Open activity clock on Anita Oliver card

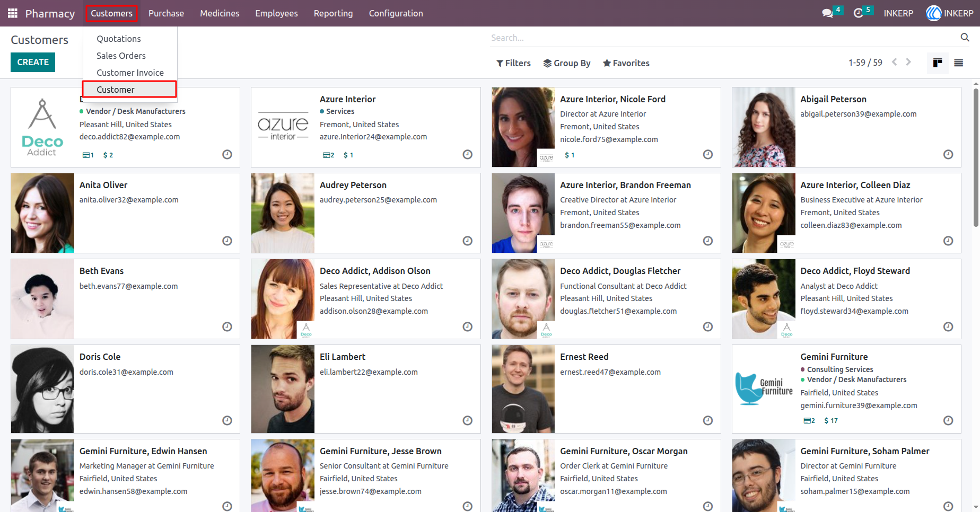(x=227, y=241)
